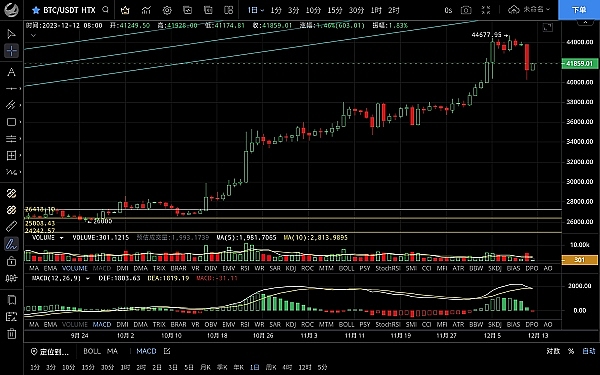Select the text annotation tool (A)
The height and width of the screenshot is (375, 600).
click(x=11, y=72)
